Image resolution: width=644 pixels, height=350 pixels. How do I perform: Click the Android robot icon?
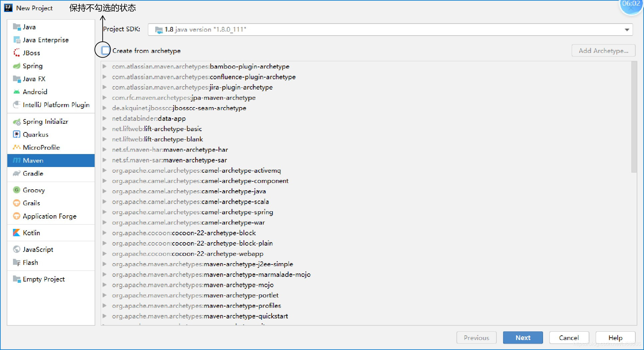tap(16, 92)
